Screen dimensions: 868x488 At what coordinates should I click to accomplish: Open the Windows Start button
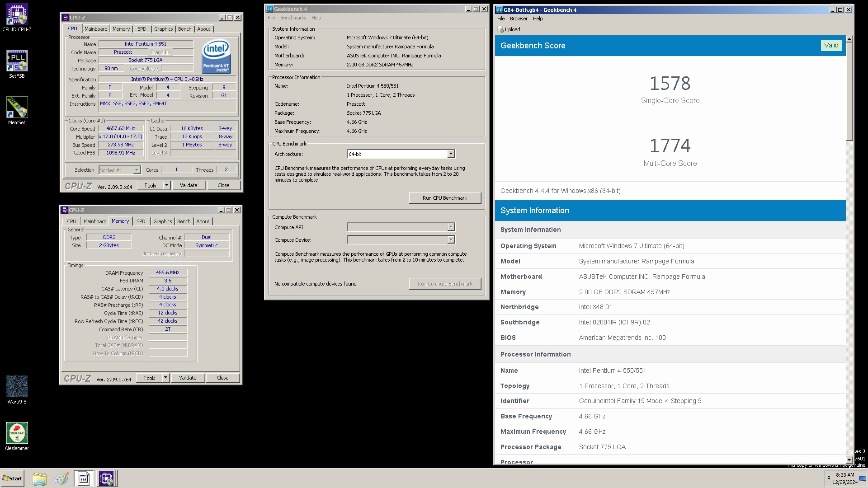pos(12,479)
